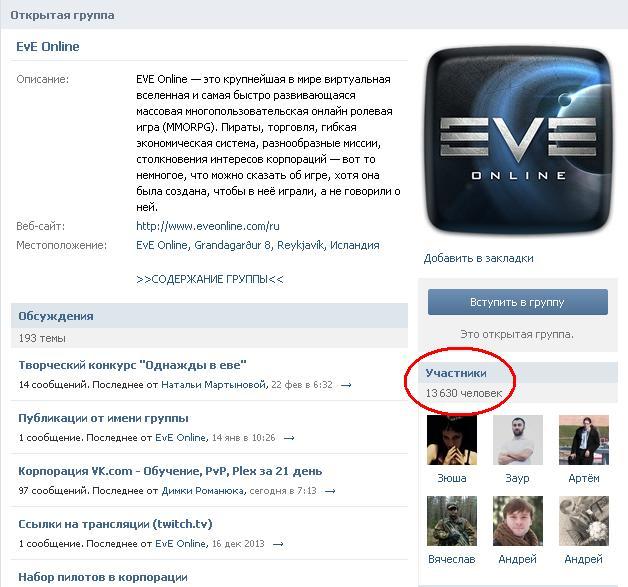Open Корпорация VK.com Обучение PvP topic
Image resolution: width=628 pixels, height=587 pixels.
(170, 471)
